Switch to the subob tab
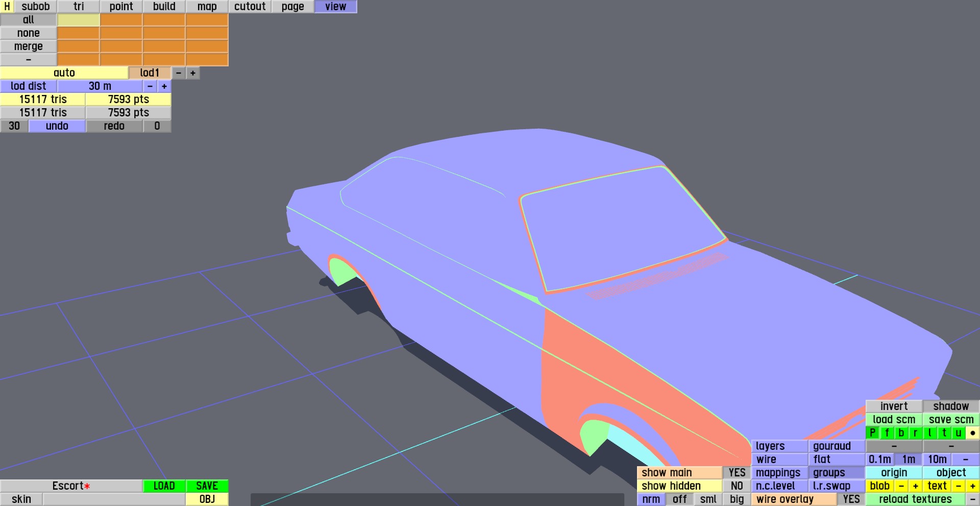 tap(36, 7)
